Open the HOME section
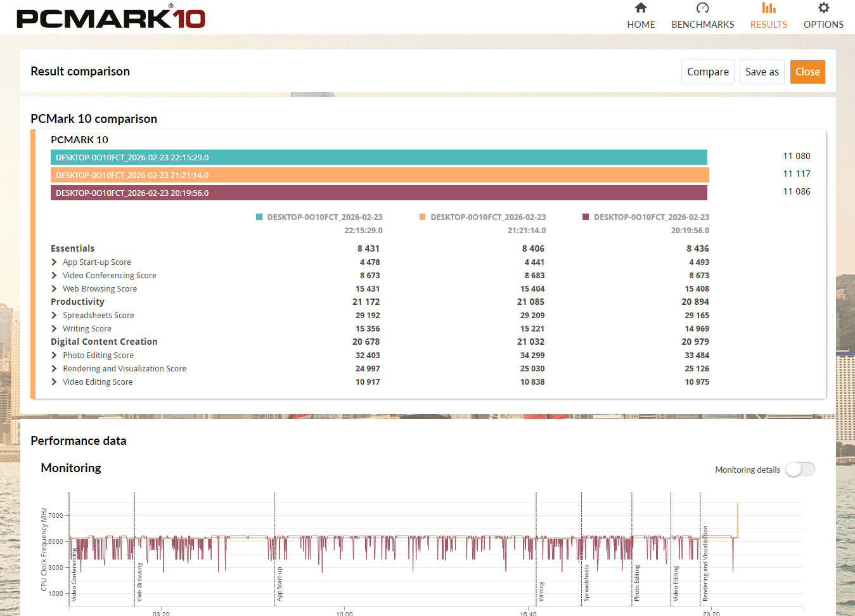Screen dimensions: 855x616 pyautogui.click(x=641, y=16)
